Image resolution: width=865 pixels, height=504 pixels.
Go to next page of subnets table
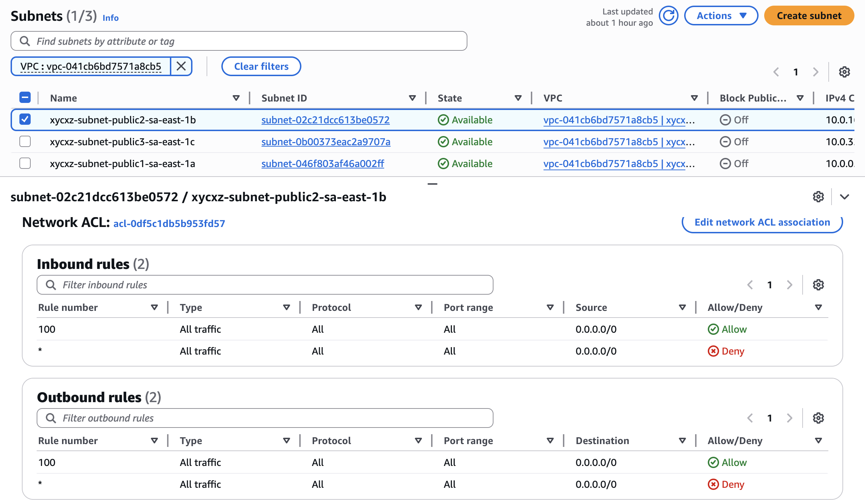pyautogui.click(x=815, y=72)
